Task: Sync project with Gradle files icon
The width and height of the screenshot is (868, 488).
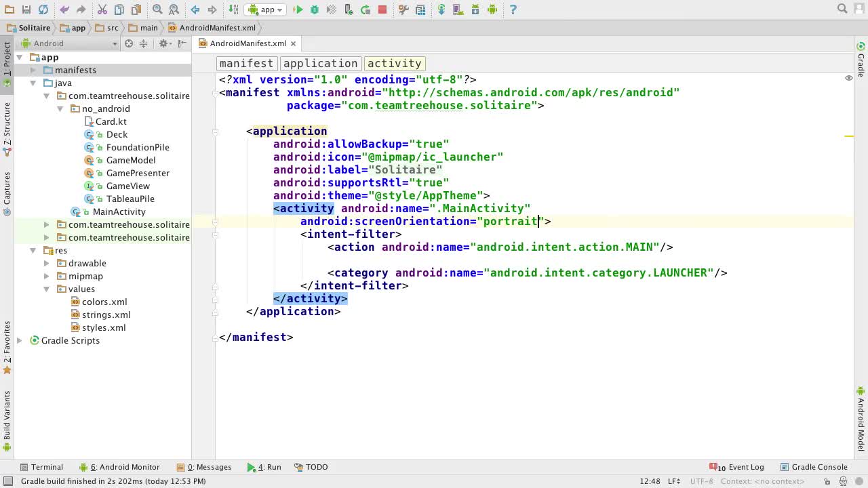Action: pyautogui.click(x=441, y=9)
